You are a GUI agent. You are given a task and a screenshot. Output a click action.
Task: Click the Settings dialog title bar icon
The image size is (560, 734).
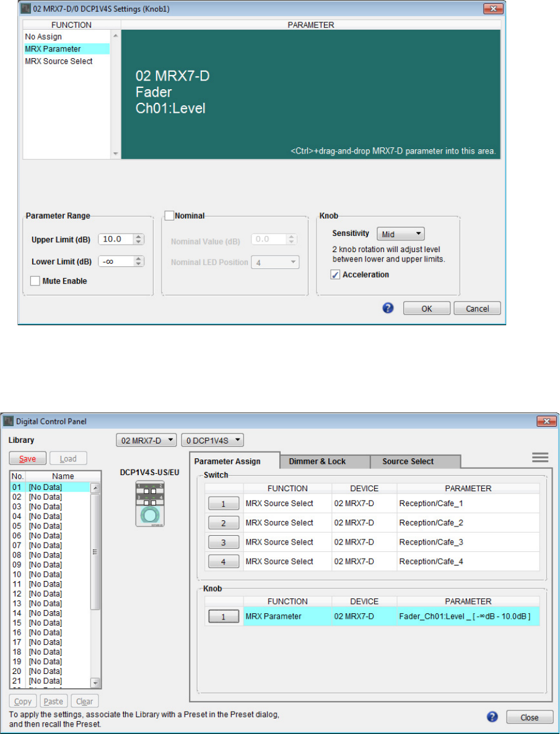pos(25,8)
